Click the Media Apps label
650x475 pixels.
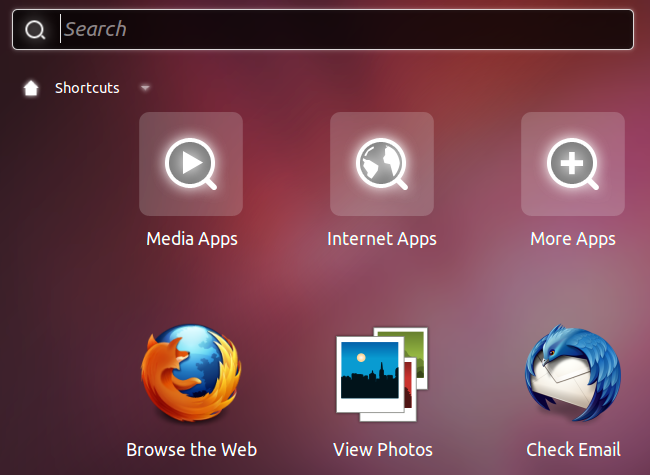click(192, 239)
